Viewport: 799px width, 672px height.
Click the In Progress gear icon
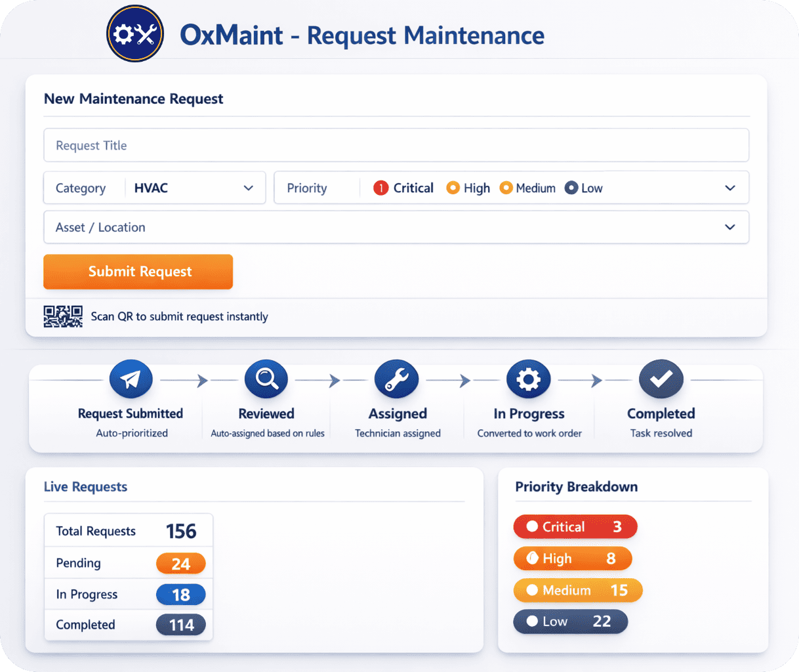click(x=529, y=379)
